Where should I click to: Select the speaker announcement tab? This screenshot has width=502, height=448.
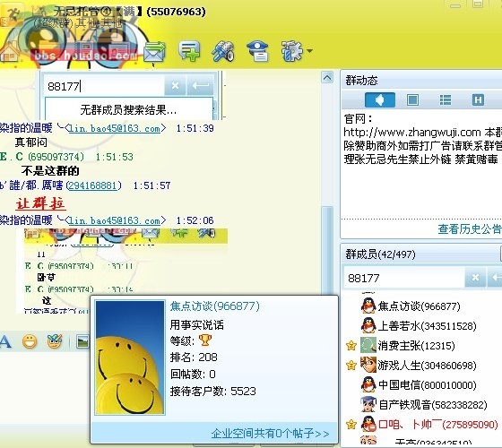(x=380, y=100)
